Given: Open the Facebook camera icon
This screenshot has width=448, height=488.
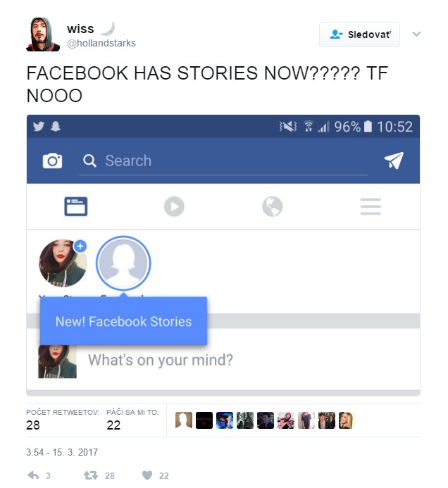Looking at the screenshot, I should click(x=52, y=161).
